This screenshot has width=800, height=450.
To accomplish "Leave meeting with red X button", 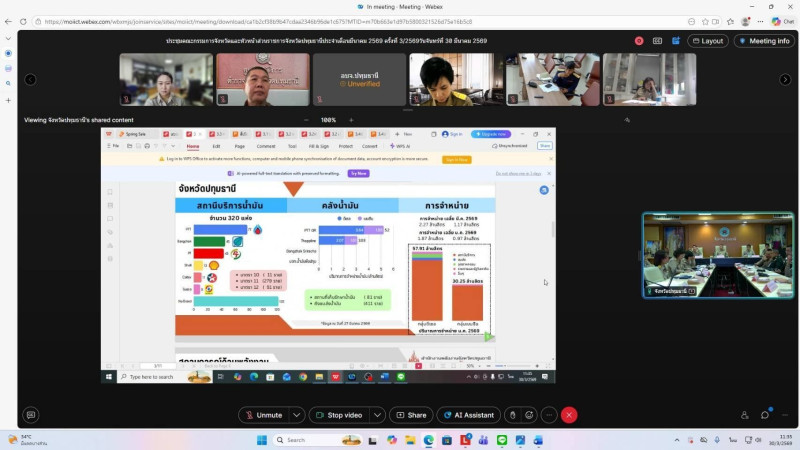I will tap(569, 415).
